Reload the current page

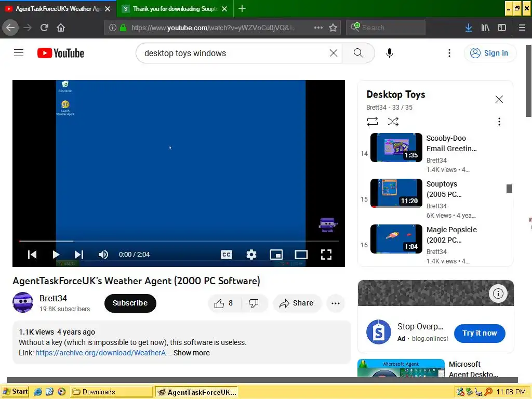click(44, 28)
